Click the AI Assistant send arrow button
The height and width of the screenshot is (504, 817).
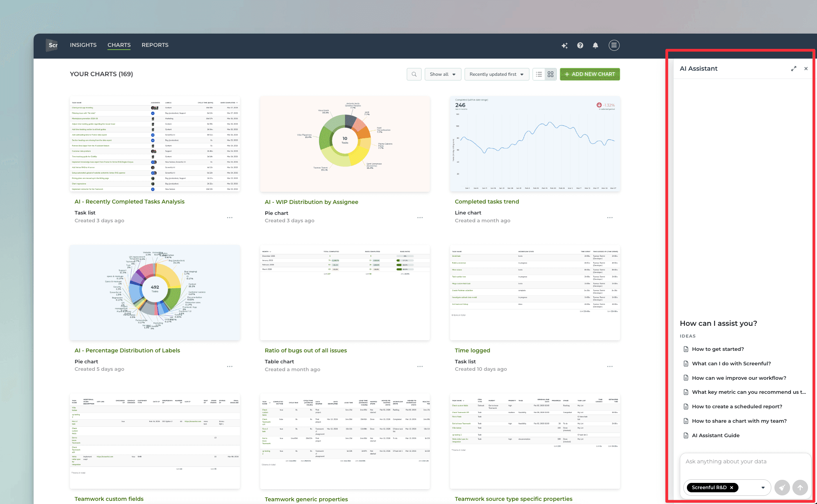800,487
